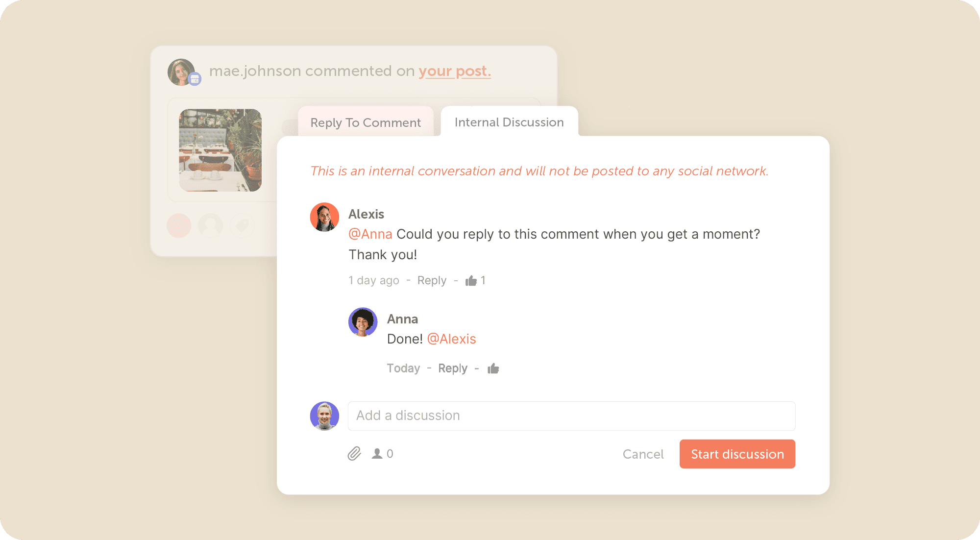
Task: Like Alexis's comment with thumbs up
Action: click(471, 280)
